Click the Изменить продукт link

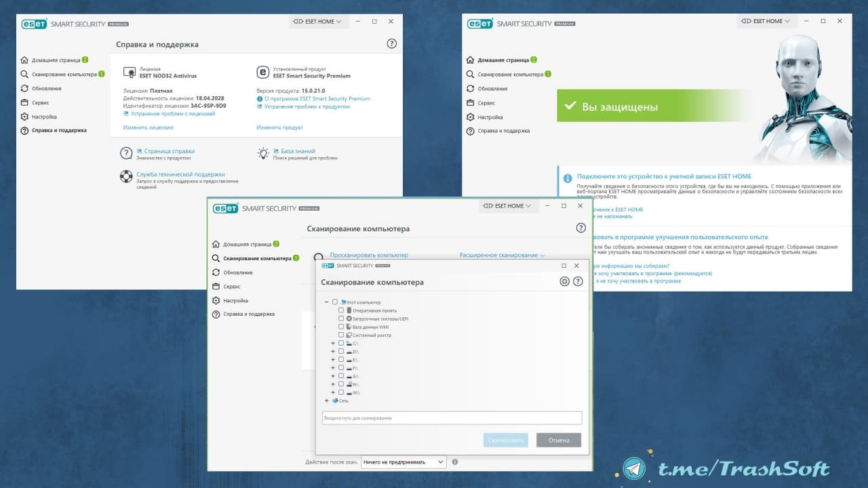pos(279,127)
